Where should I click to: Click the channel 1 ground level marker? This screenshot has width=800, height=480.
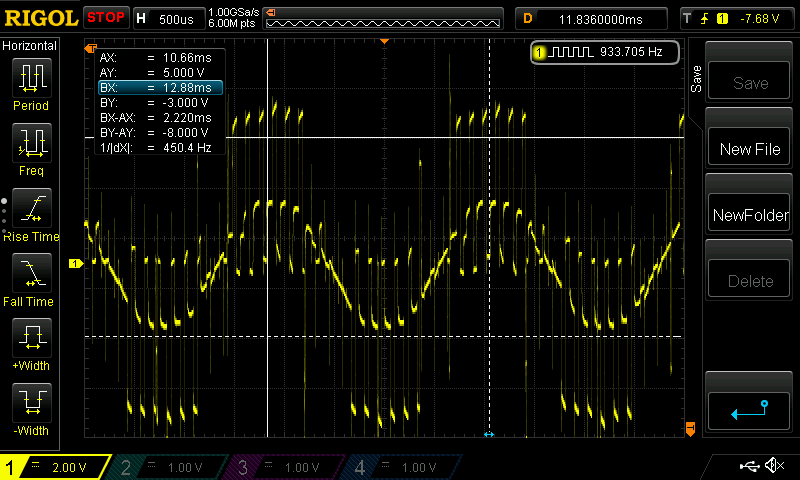click(x=76, y=263)
